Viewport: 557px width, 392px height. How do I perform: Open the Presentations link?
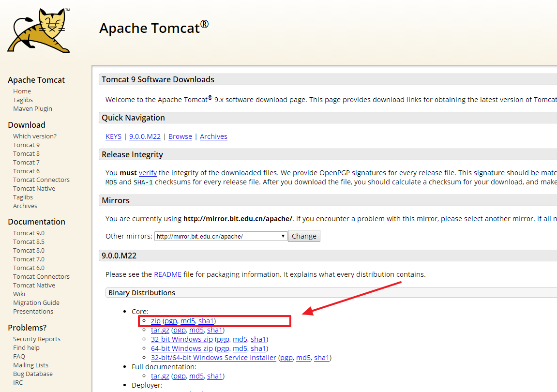33,311
